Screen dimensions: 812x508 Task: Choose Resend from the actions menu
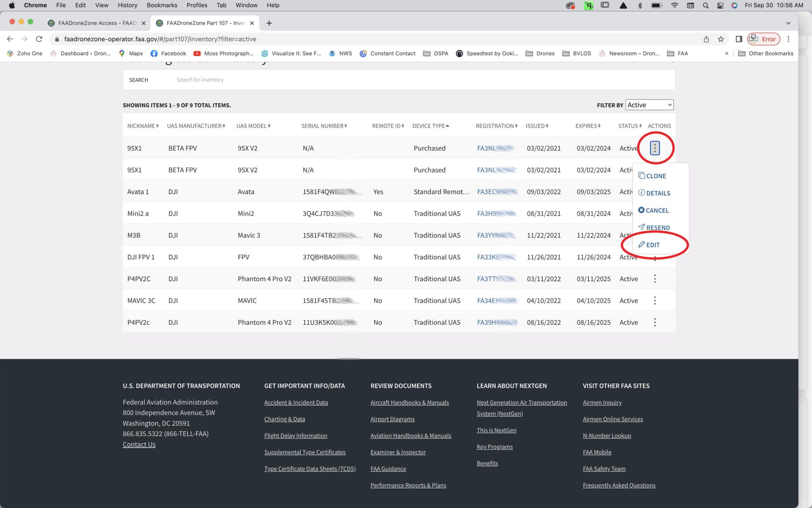click(654, 227)
